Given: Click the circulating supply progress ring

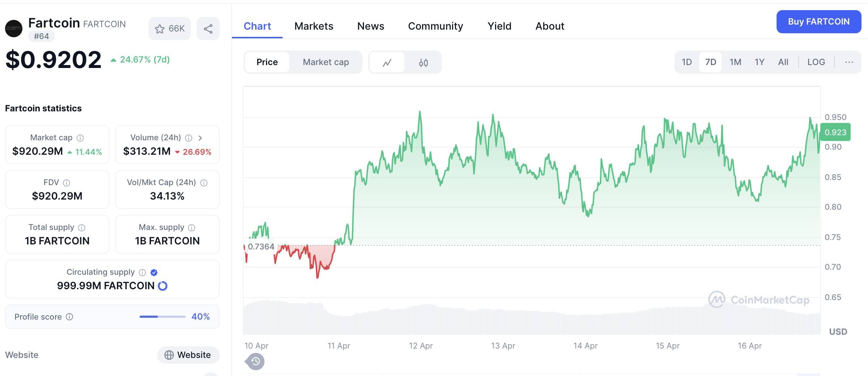Looking at the screenshot, I should click(163, 286).
